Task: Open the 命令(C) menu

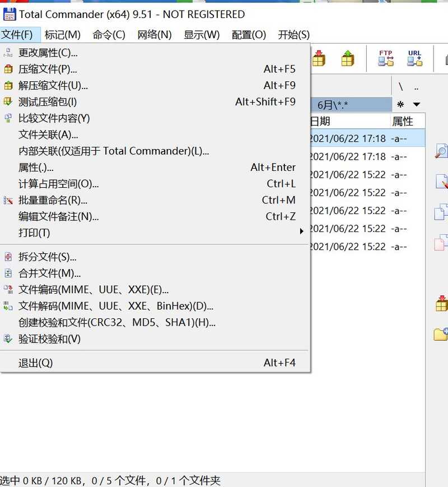Action: (x=109, y=35)
